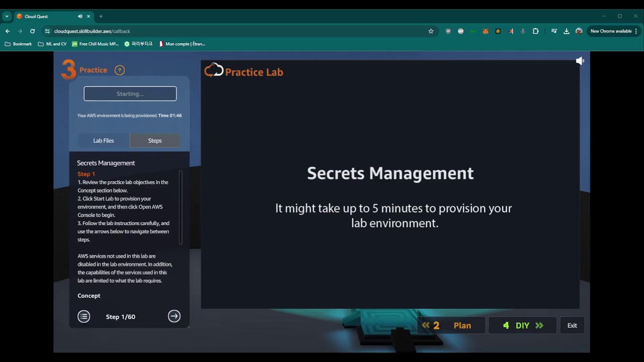Go back to the 2 Plan phase
This screenshot has width=644, height=362.
click(451, 325)
